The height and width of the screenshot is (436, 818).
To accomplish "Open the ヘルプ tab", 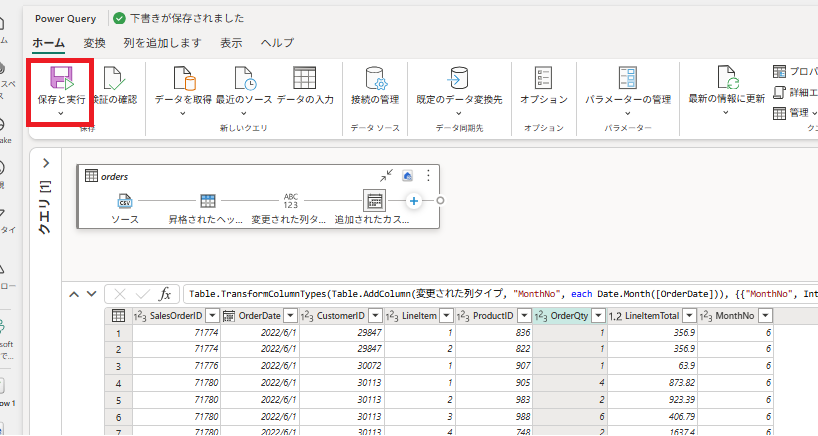I will click(278, 43).
